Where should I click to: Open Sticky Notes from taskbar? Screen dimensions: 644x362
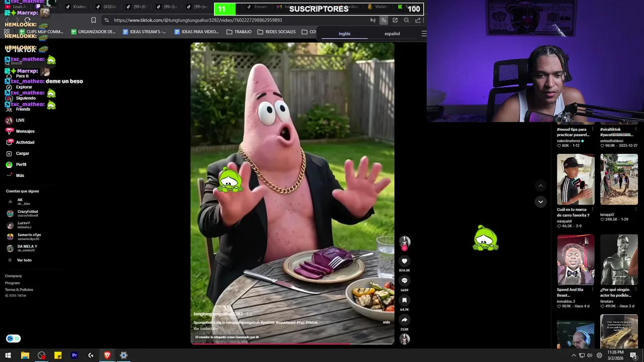(58, 355)
